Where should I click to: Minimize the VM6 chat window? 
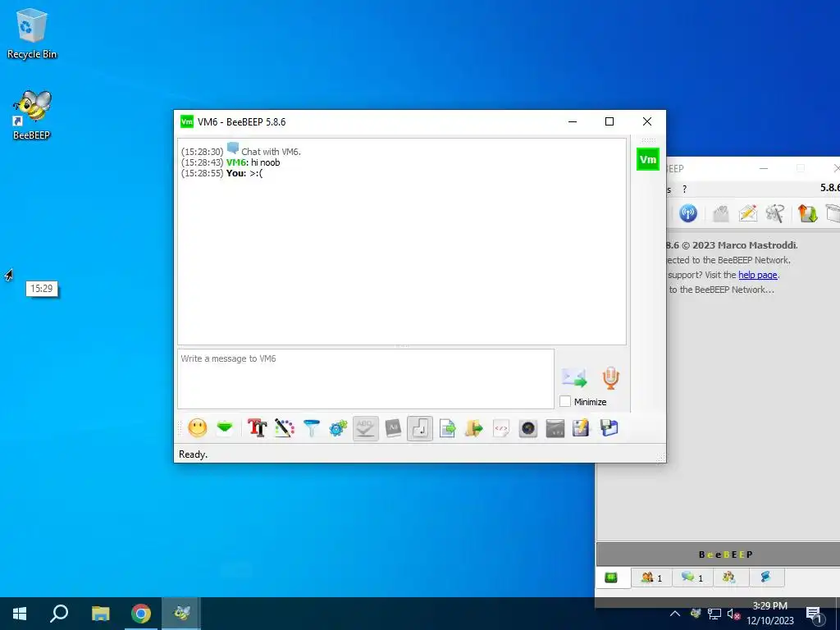click(573, 121)
